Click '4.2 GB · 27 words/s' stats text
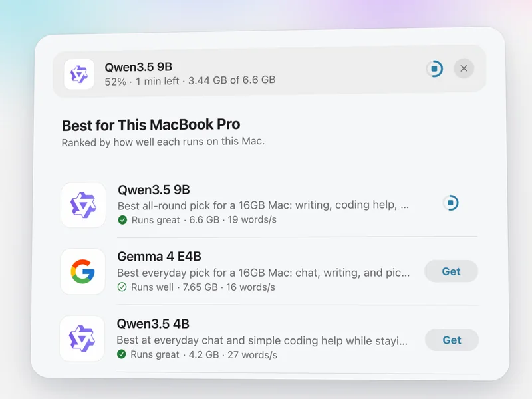Viewport: 532px width, 399px height. (233, 355)
